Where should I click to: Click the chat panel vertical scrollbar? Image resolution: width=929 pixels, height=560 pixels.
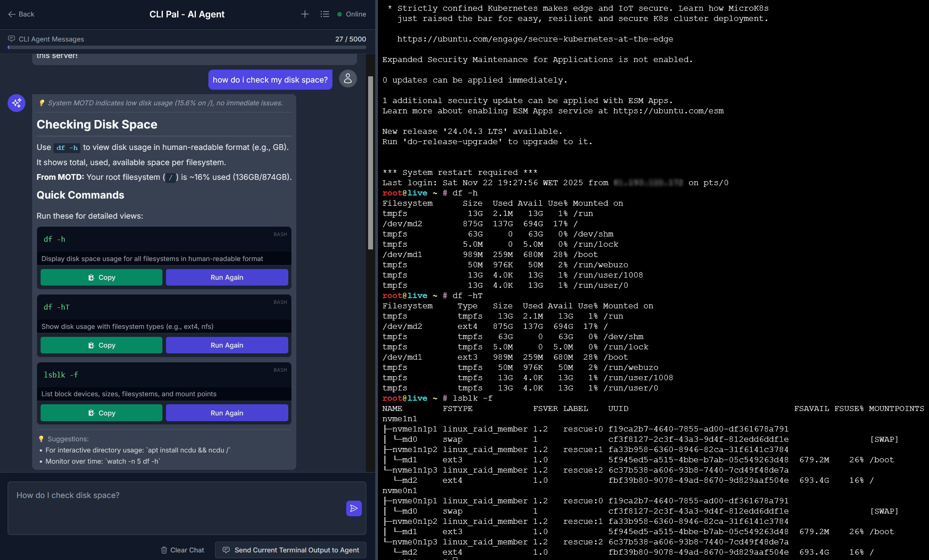[370, 163]
